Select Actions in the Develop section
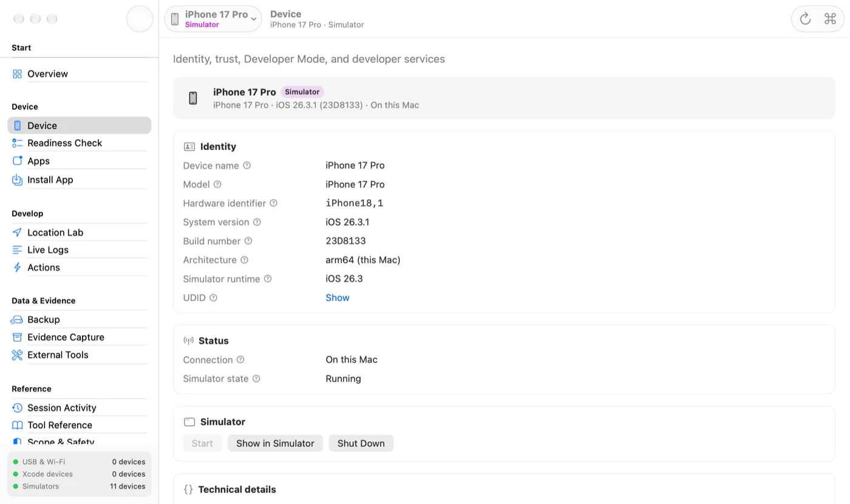Image resolution: width=850 pixels, height=504 pixels. click(x=79, y=267)
